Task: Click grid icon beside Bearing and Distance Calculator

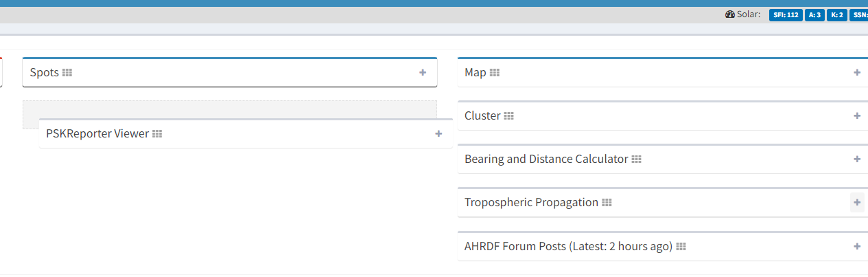Action: pos(636,159)
